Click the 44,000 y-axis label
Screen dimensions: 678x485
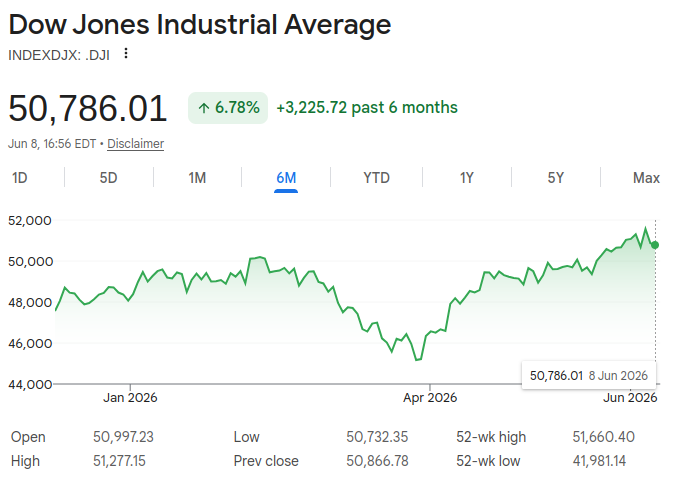click(30, 384)
